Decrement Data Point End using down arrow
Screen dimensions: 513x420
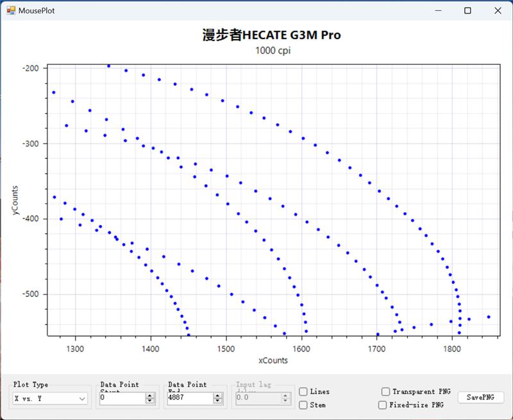[x=218, y=401]
